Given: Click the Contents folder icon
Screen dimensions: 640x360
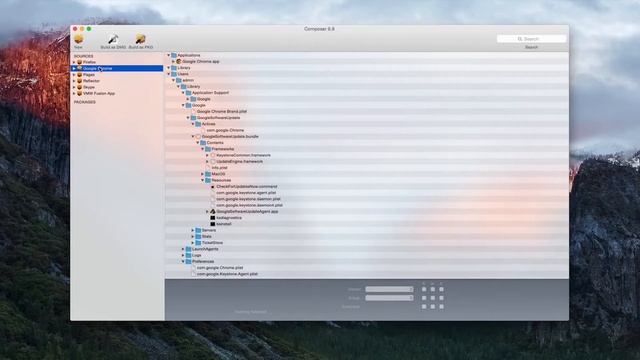Looking at the screenshot, I should 203,142.
